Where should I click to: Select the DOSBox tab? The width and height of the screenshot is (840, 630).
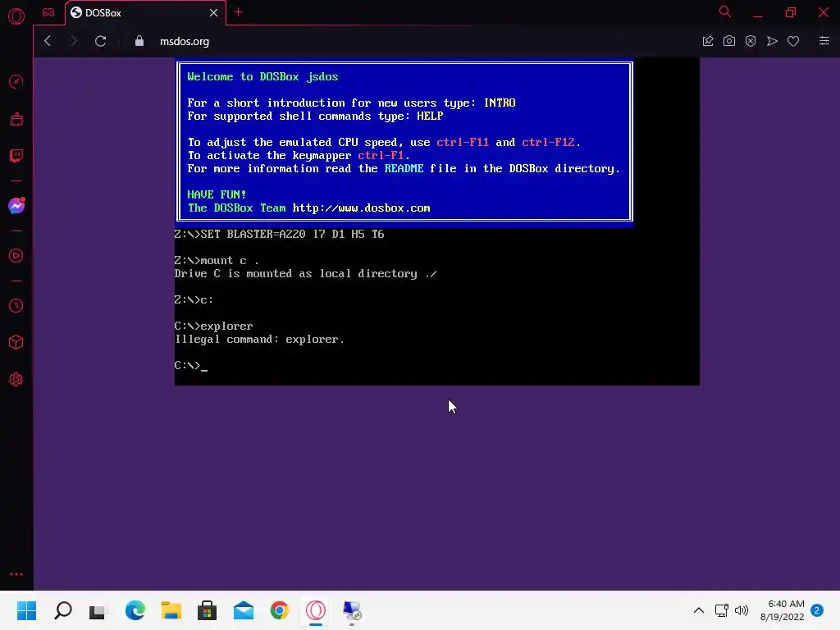coord(144,12)
